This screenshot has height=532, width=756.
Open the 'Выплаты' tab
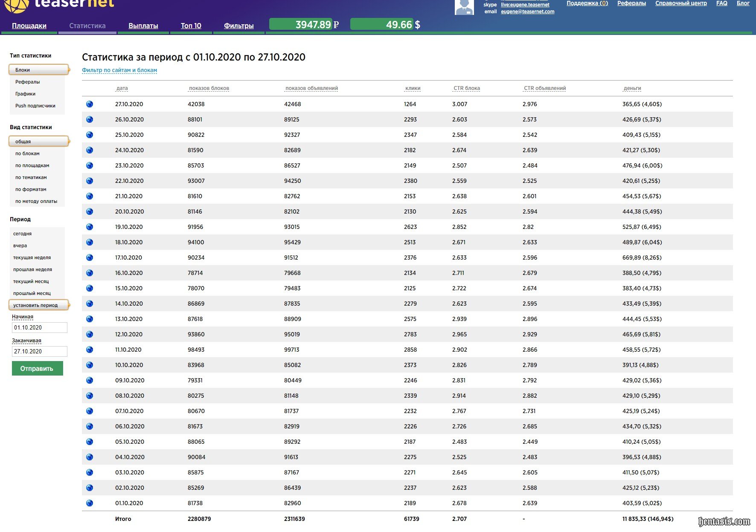coord(143,26)
